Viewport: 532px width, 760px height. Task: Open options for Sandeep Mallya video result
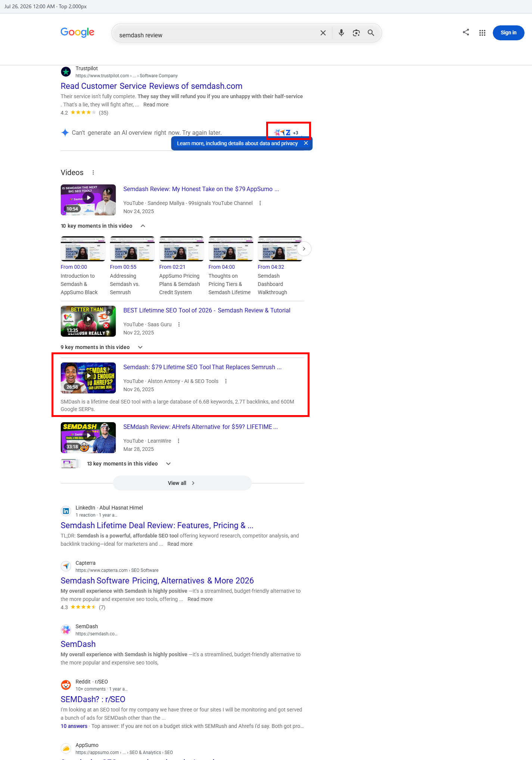[x=260, y=203]
